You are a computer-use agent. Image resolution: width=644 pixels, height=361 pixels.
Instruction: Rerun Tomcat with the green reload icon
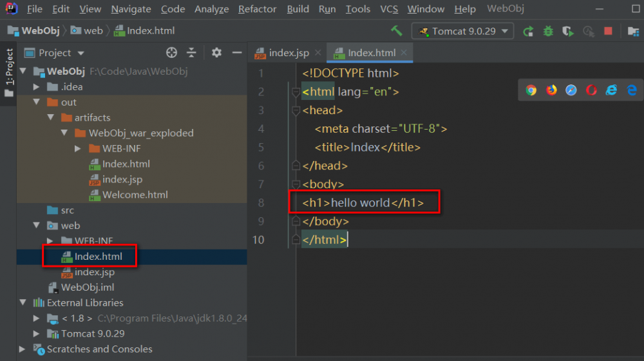click(528, 31)
